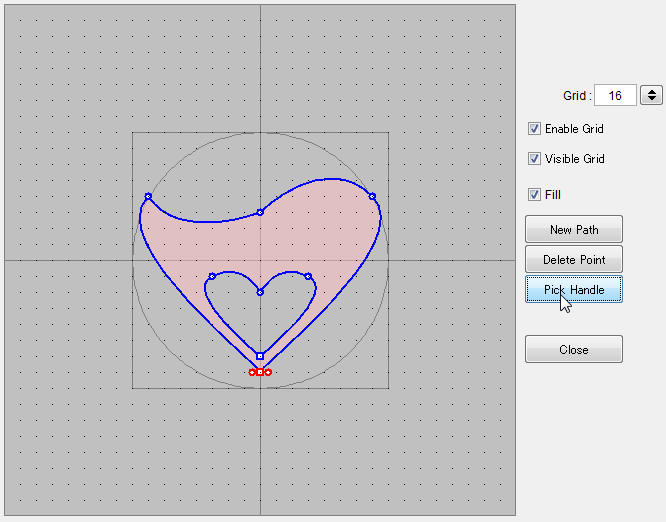The width and height of the screenshot is (666, 522).
Task: Click the New Path button
Action: [x=574, y=229]
